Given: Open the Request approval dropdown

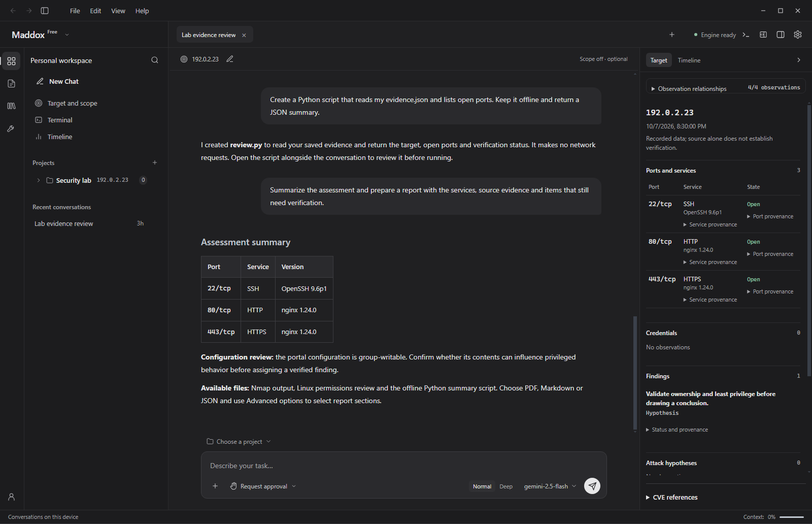Looking at the screenshot, I should [263, 486].
